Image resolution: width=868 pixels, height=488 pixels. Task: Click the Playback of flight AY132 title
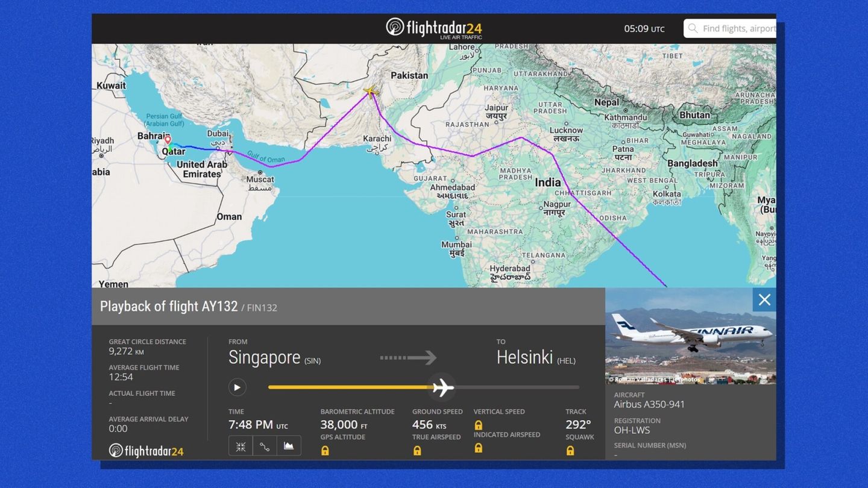(169, 306)
